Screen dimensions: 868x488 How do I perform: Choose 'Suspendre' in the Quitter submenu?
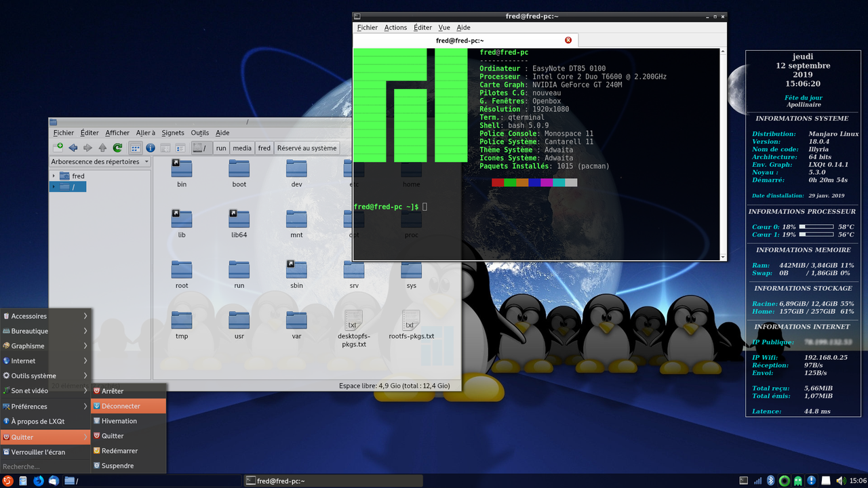129,466
